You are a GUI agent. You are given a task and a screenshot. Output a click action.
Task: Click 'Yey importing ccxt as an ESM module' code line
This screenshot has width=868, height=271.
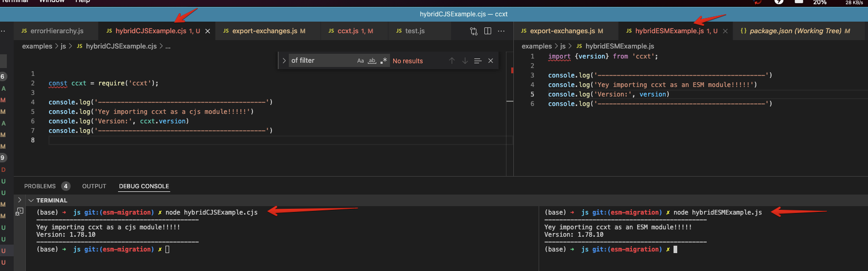652,85
